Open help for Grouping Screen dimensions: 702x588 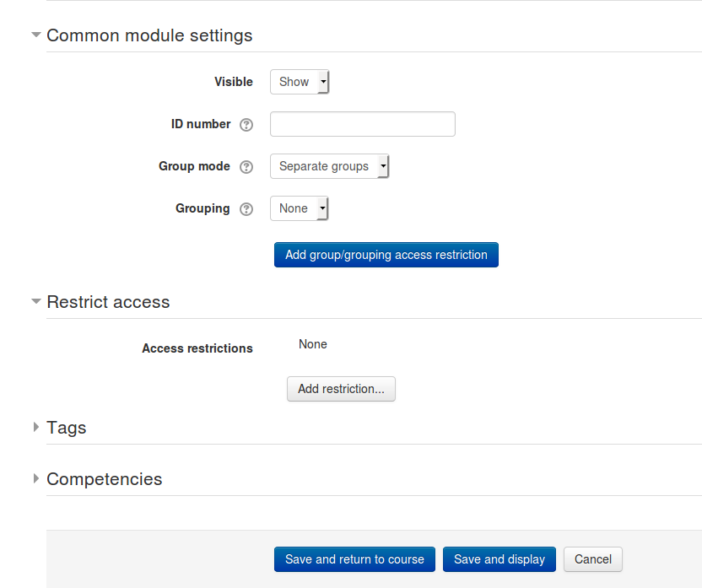(x=246, y=209)
